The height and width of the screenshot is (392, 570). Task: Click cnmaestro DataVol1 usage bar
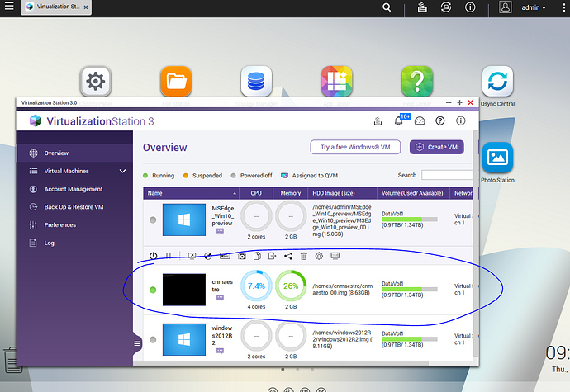409,290
